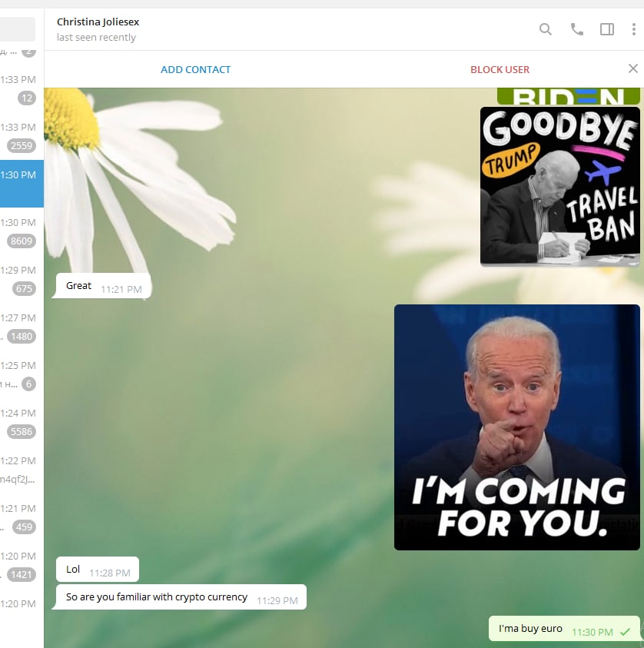
Task: Click the 11:29 PM timestamp
Action: (277, 600)
